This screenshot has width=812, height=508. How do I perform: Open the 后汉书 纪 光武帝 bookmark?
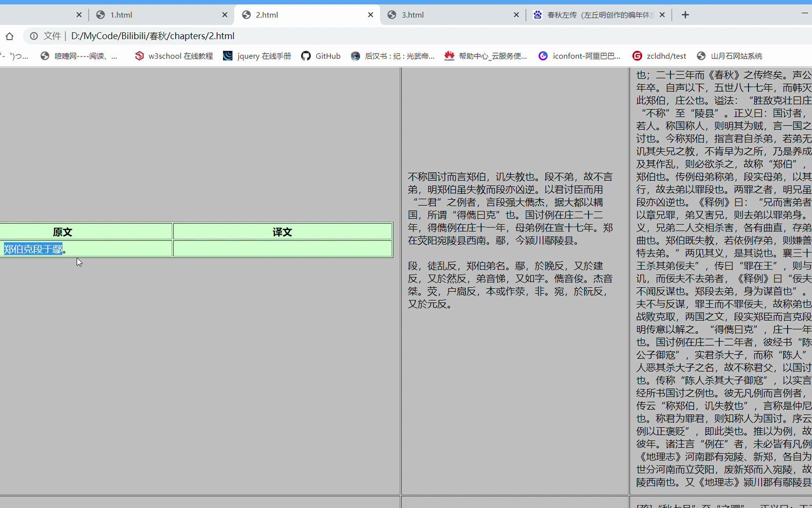[x=393, y=56]
